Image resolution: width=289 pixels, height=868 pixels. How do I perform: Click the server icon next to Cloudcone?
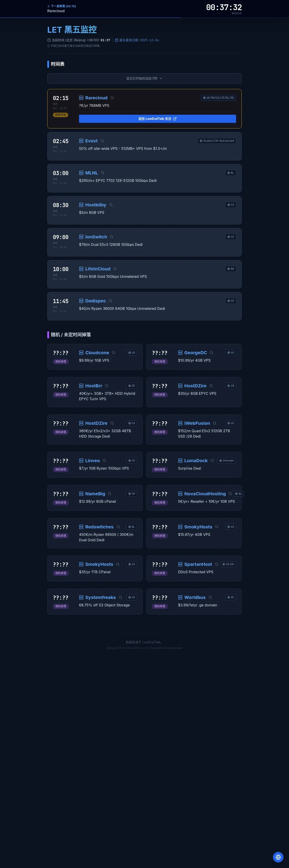81,352
